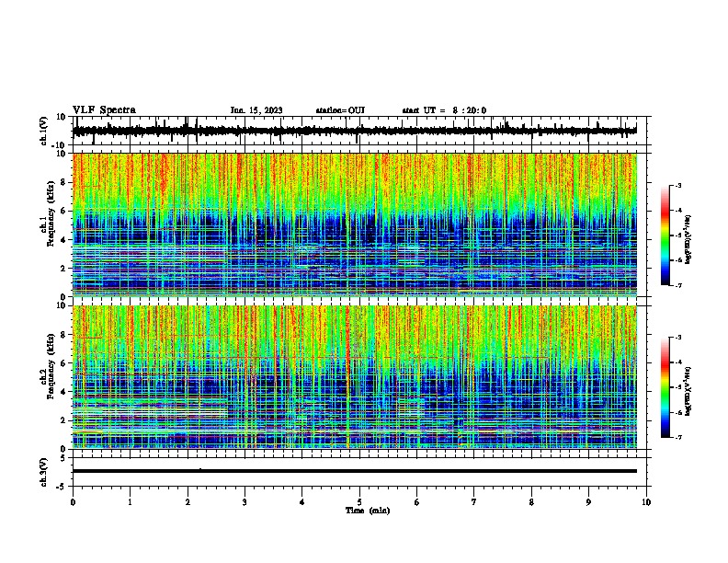Screen dimensions: 728x563
Task: Click the "Time (min)" axis title
Action: coord(368,511)
